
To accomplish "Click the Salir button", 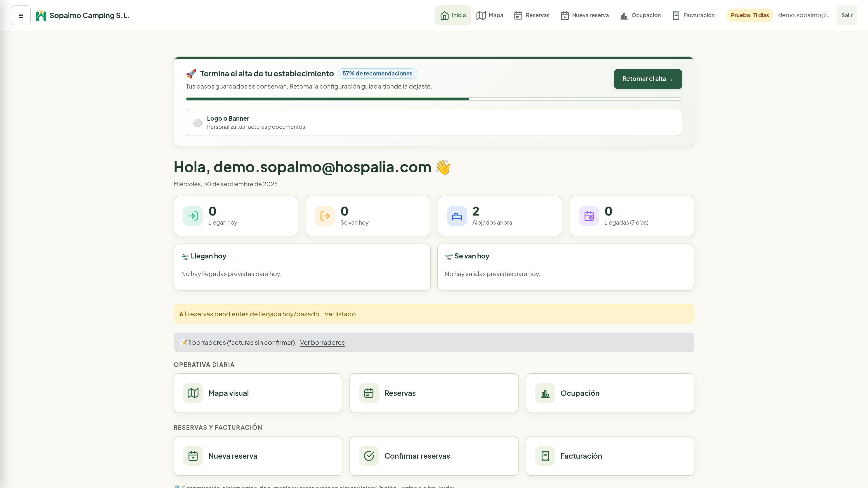I will pyautogui.click(x=847, y=16).
